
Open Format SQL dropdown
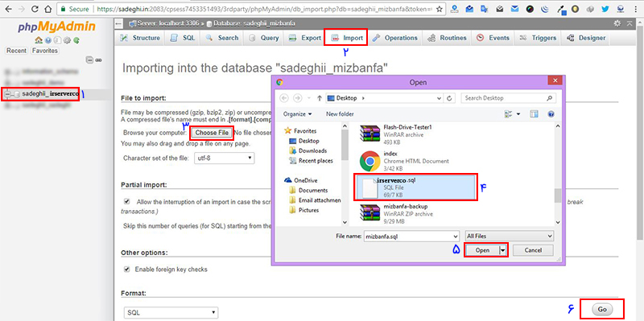tap(171, 312)
